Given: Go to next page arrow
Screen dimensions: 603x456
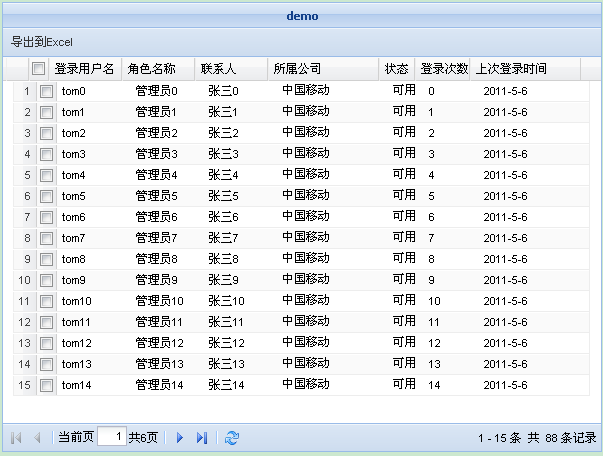Looking at the screenshot, I should click(x=180, y=438).
